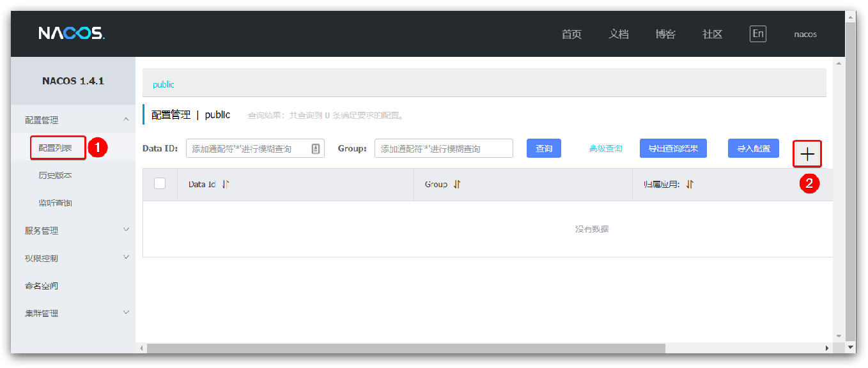This screenshot has width=868, height=368.
Task: Toggle sort order on Group column
Action: tap(455, 184)
